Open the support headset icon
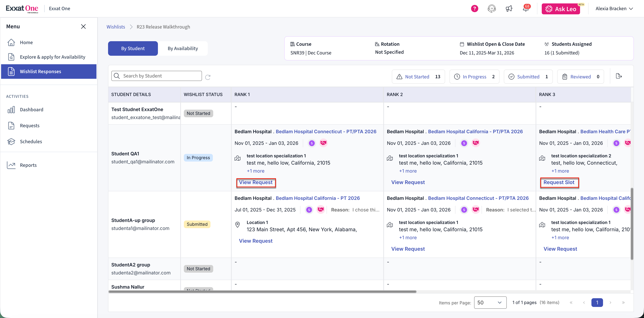Image resolution: width=644 pixels, height=318 pixels. 492,9
